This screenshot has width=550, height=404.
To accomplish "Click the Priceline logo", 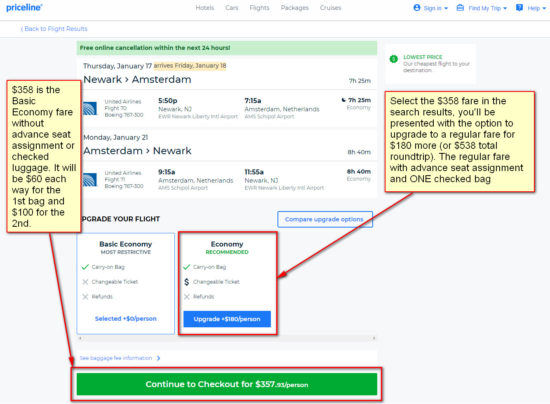I will click(24, 7).
